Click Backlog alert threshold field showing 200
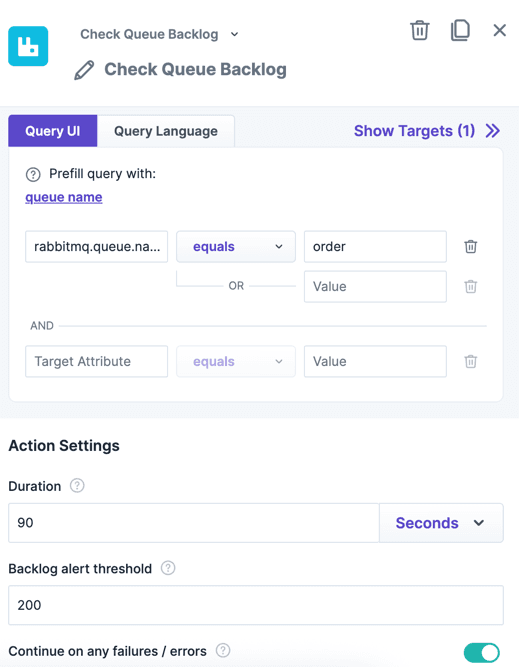Viewport: 519px width, 667px height. 256,605
